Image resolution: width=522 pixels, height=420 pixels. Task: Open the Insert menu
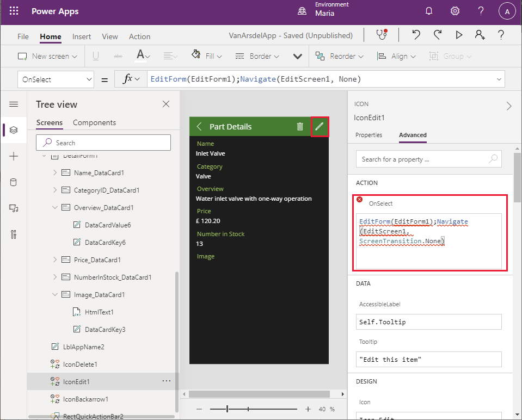(x=82, y=36)
